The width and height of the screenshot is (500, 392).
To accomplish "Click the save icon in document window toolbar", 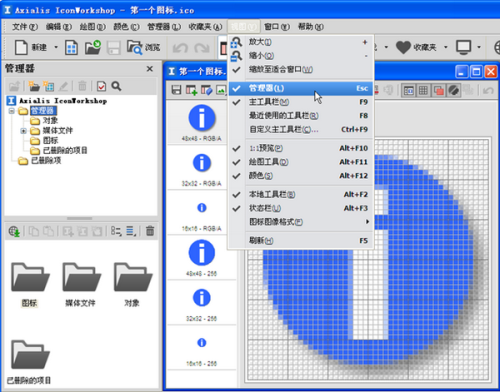I will pos(176,90).
